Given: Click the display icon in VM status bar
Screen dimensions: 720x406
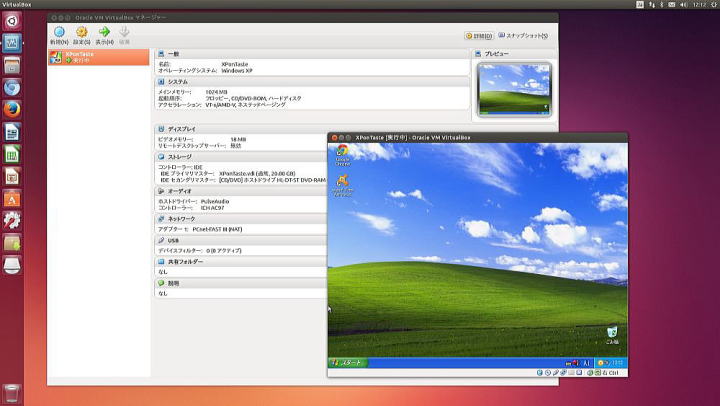Looking at the screenshot, I should click(x=579, y=373).
